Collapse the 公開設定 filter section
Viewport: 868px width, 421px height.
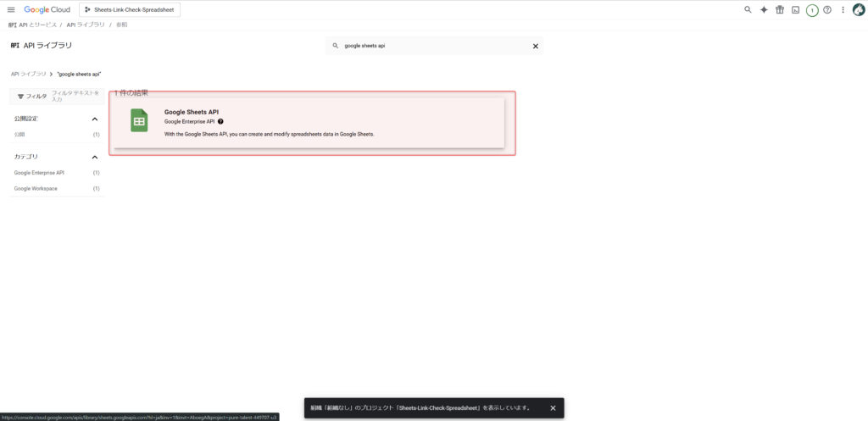[94, 119]
